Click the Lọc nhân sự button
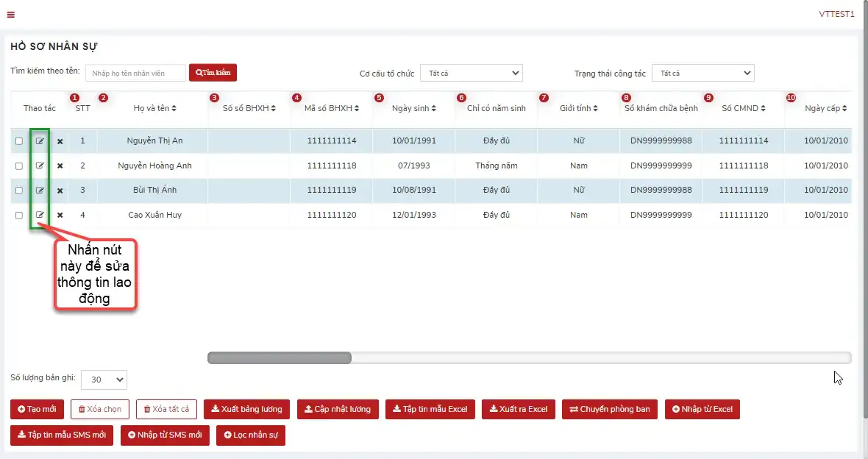 pos(251,435)
